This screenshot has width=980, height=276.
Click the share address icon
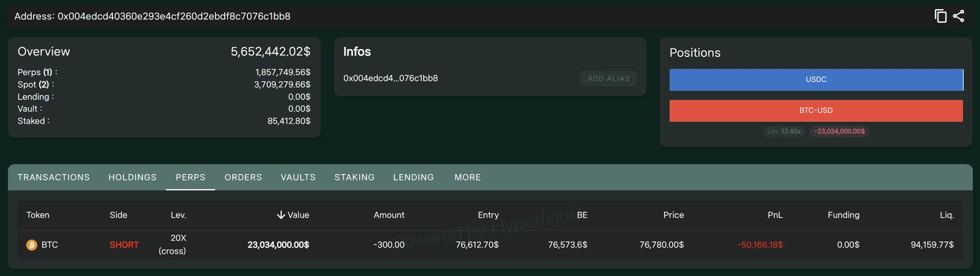click(x=959, y=16)
